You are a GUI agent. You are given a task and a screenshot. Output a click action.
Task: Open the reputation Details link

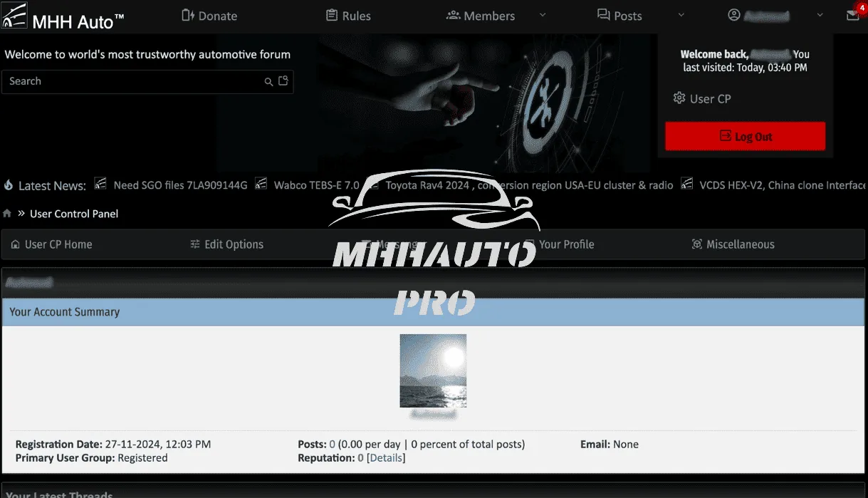coord(386,458)
